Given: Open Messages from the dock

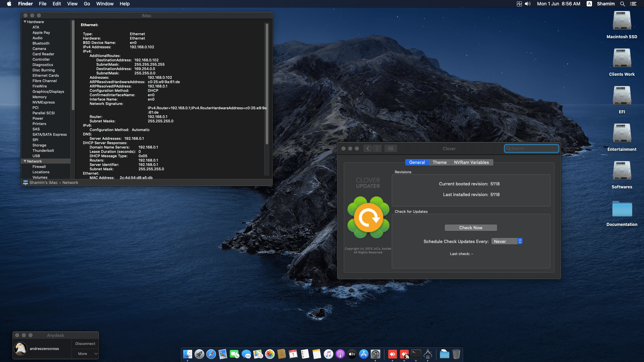Looking at the screenshot, I should [246, 354].
